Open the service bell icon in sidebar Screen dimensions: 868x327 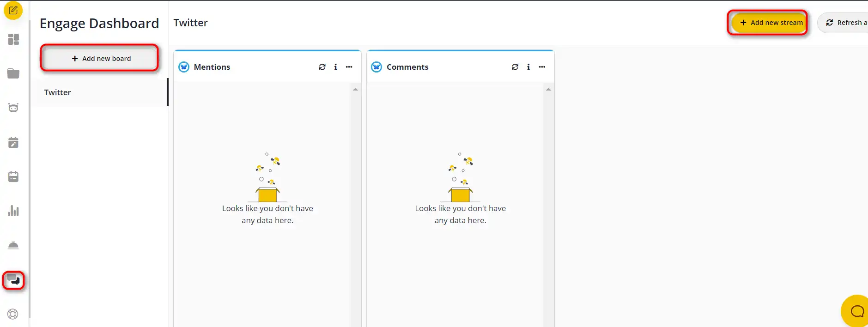pos(13,245)
